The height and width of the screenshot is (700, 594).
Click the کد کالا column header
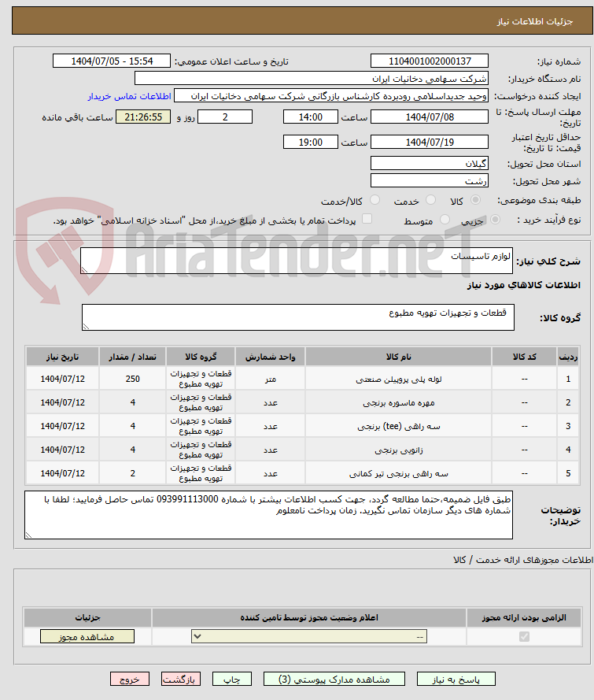click(x=525, y=357)
